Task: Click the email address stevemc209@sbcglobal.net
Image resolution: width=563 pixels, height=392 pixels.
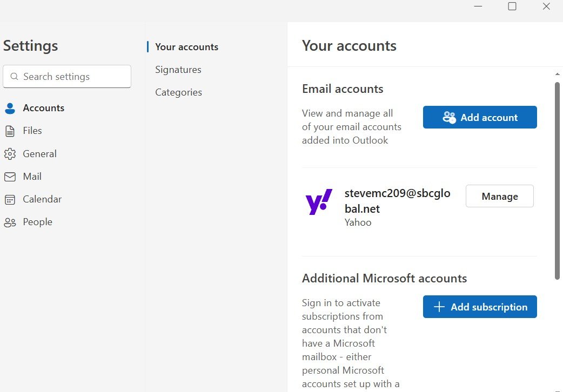Action: coord(398,200)
